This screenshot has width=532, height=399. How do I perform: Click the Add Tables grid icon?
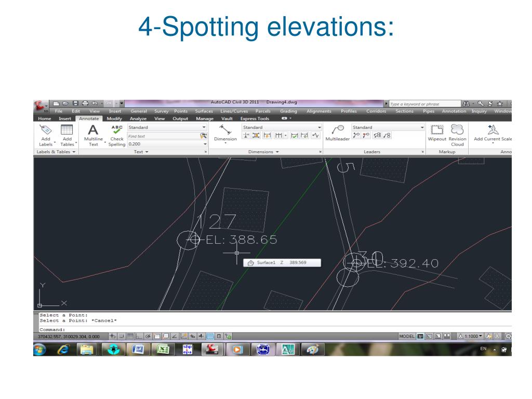(x=67, y=129)
